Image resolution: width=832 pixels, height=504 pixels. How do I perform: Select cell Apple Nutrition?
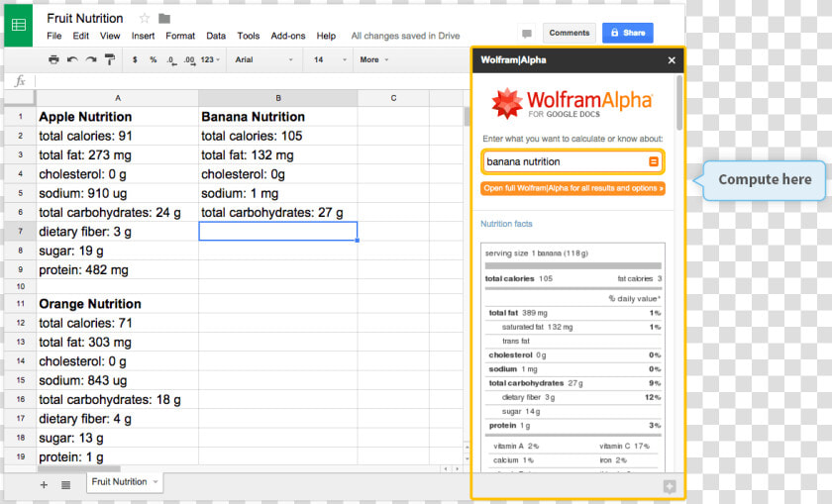pyautogui.click(x=117, y=117)
